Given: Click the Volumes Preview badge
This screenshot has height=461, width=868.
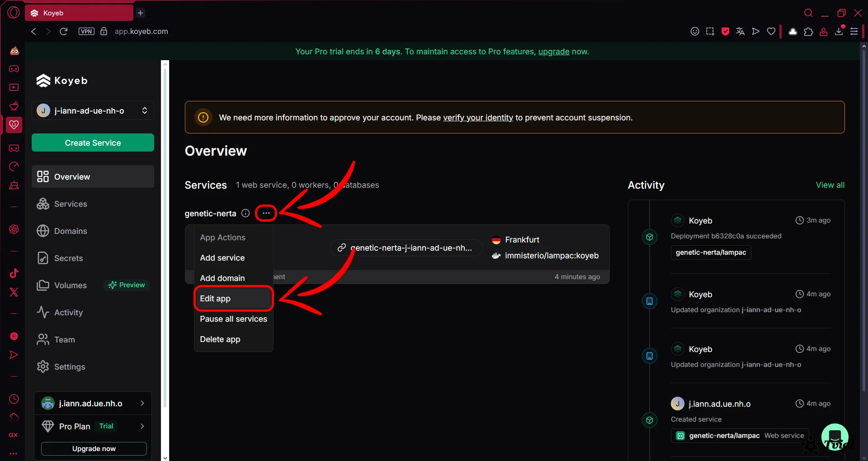Looking at the screenshot, I should point(127,285).
